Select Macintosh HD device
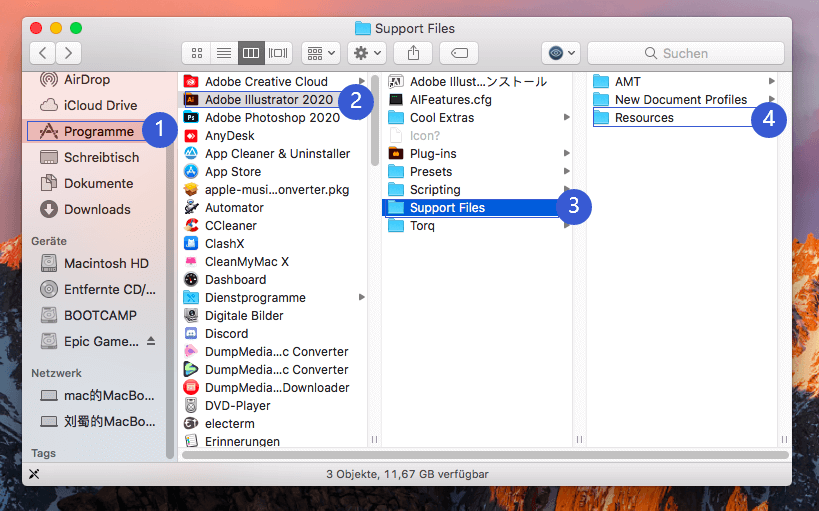 tap(97, 263)
